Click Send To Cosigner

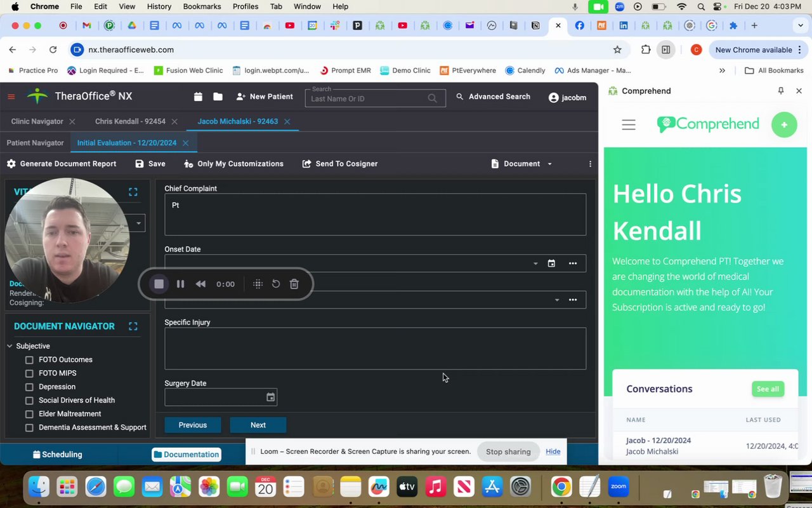[340, 164]
